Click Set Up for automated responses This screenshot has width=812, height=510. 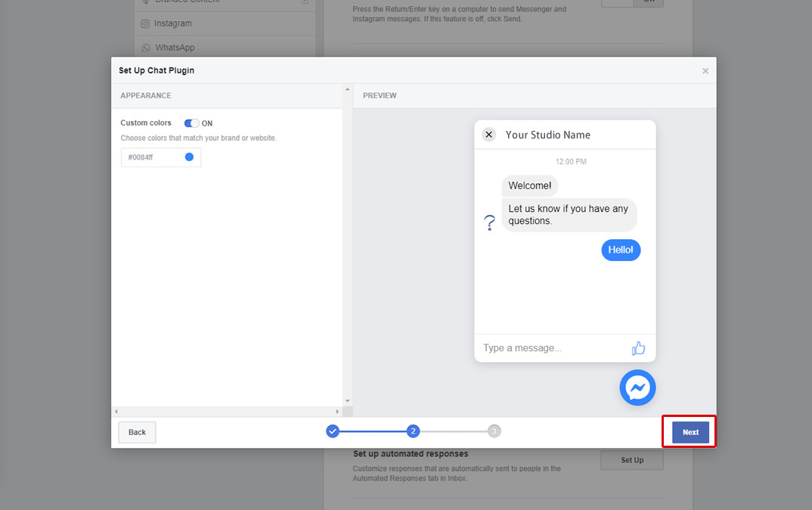(632, 460)
